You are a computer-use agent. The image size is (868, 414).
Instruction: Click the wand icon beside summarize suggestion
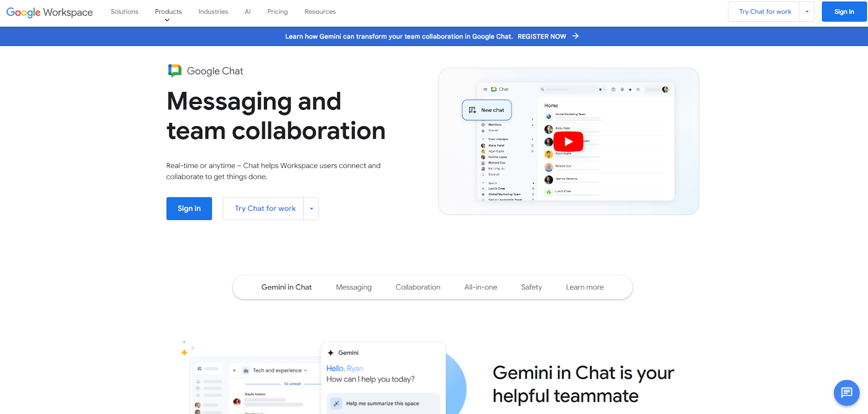coord(336,403)
